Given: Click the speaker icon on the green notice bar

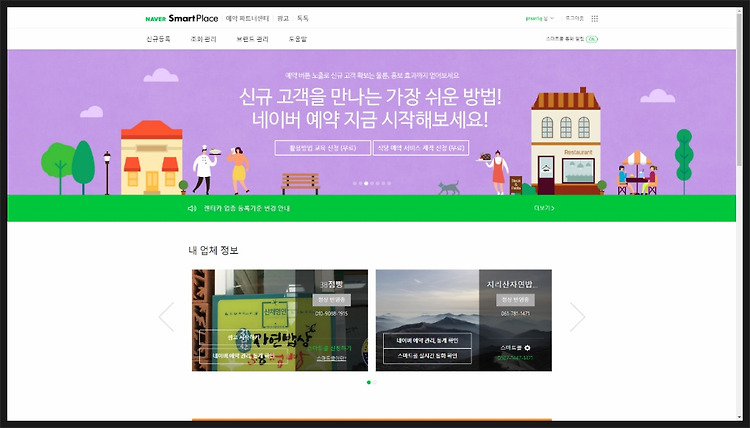Looking at the screenshot, I should point(192,209).
